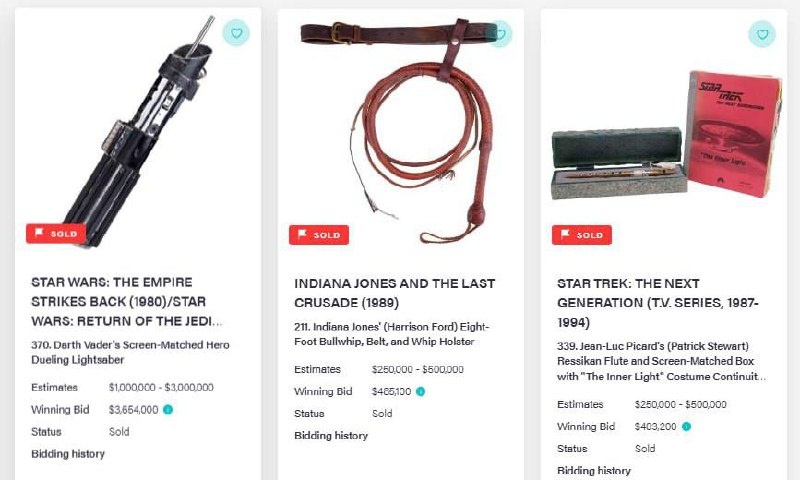Click SOLD flag badge on bullwhip card
Viewport: 800px width, 480px height.
(x=319, y=235)
